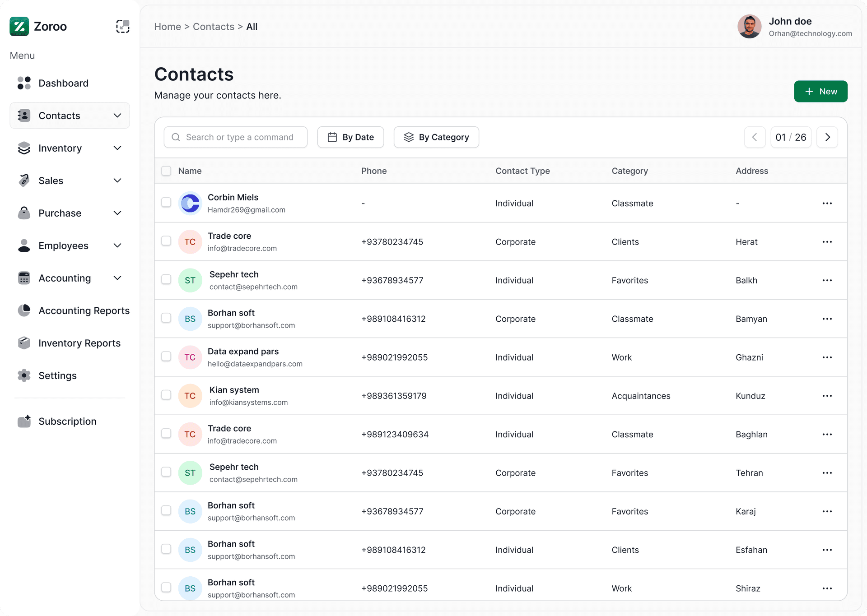Go to the next page of contacts
The height and width of the screenshot is (616, 867).
point(827,137)
